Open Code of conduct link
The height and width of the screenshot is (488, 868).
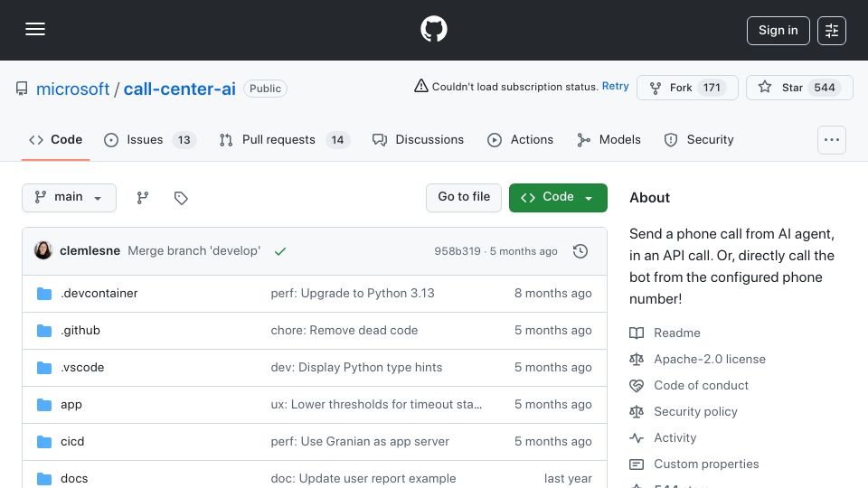point(689,386)
